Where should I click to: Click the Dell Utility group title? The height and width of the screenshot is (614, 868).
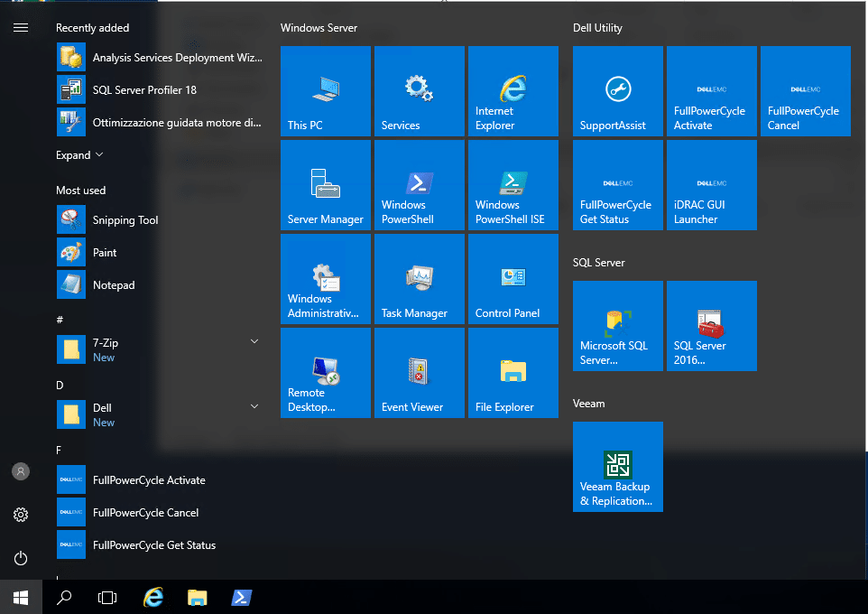[x=597, y=28]
